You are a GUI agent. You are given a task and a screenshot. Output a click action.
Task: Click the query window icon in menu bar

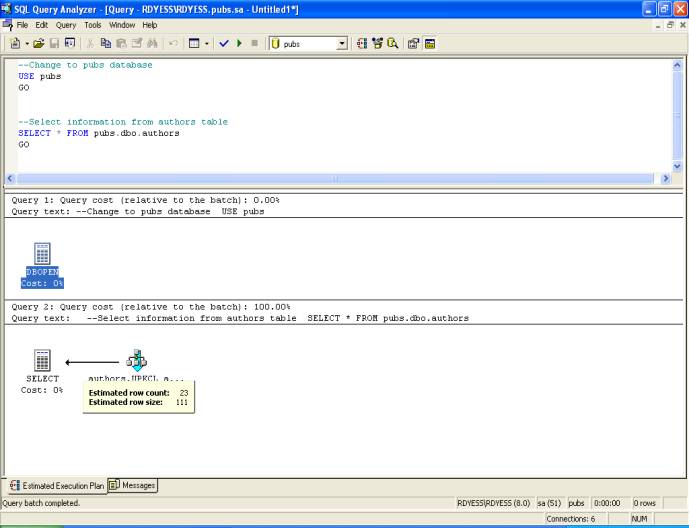7,25
